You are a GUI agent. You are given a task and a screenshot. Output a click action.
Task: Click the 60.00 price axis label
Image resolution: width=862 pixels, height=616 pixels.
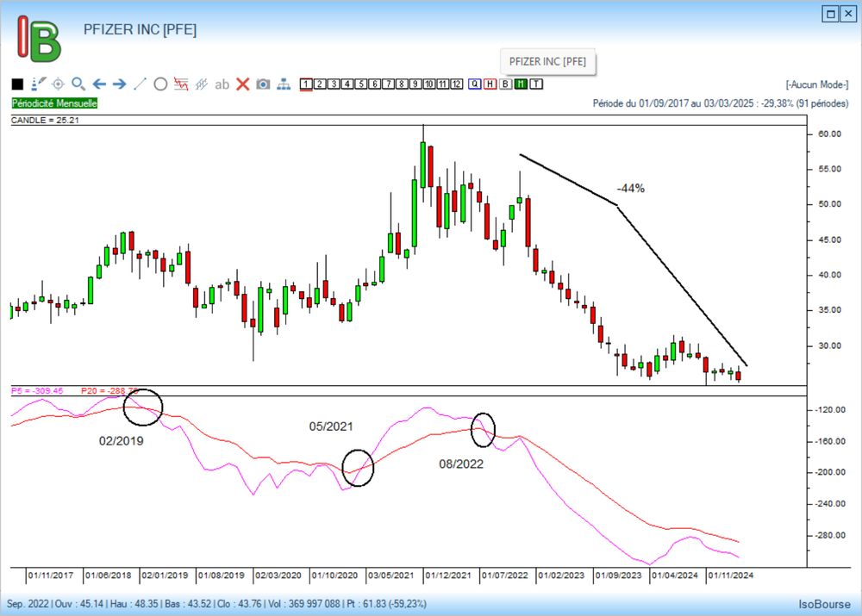click(829, 134)
